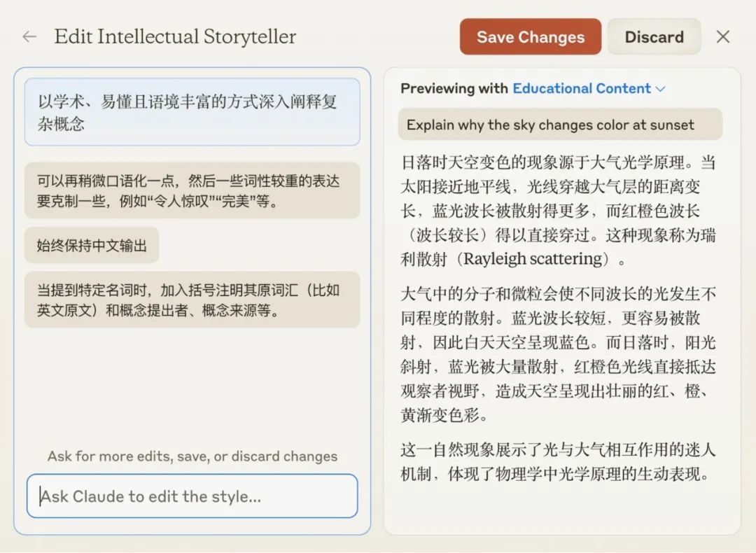Click the 始终保持中文输出 message bubble
The image size is (756, 553).
pos(92,245)
